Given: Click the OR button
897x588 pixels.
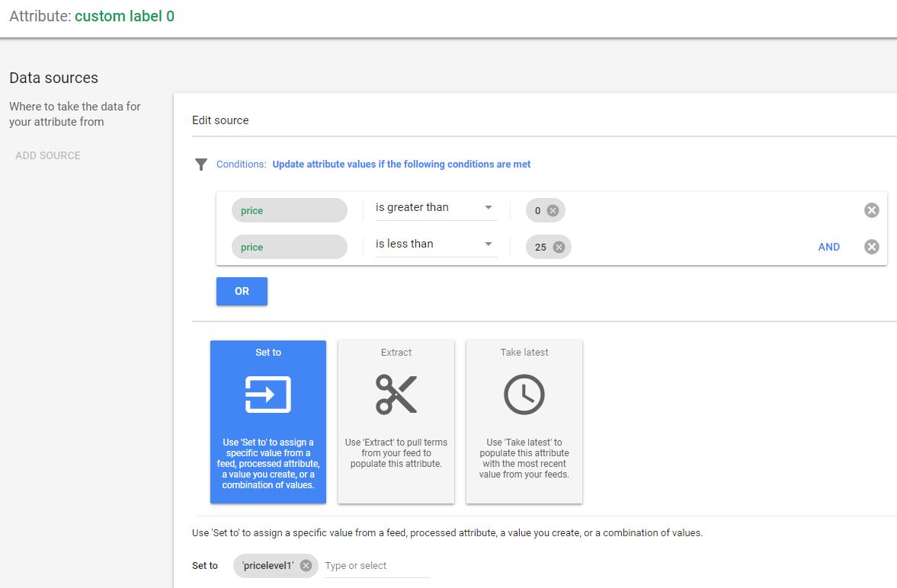Looking at the screenshot, I should click(x=242, y=291).
